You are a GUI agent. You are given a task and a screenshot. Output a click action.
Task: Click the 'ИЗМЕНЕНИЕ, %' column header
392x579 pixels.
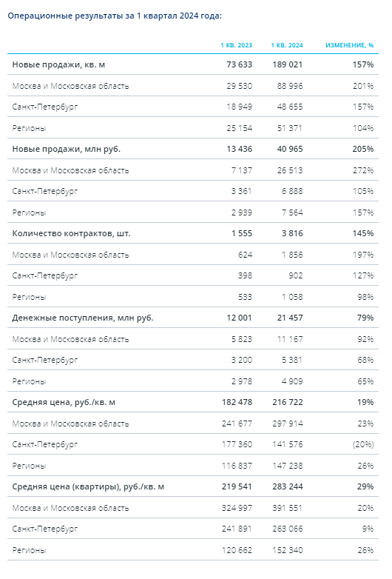pos(350,45)
